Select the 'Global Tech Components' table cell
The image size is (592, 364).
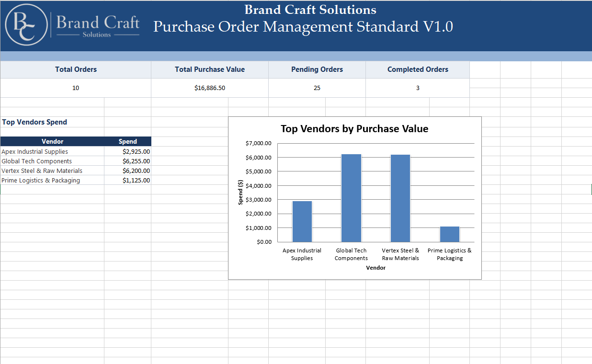(52, 161)
